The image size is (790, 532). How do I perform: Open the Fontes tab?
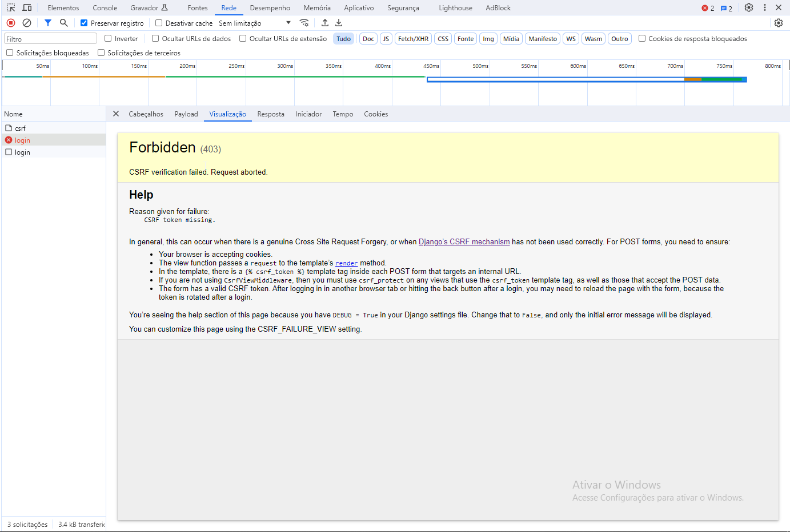tap(198, 8)
